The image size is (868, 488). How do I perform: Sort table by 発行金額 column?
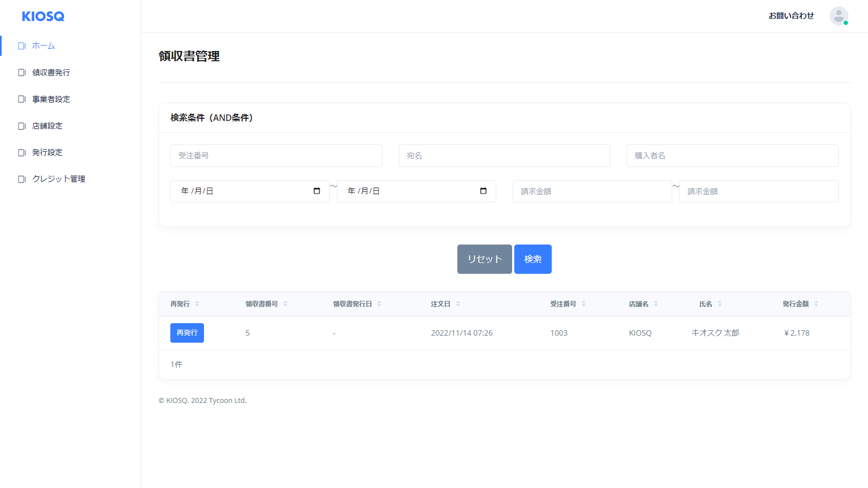(x=816, y=304)
